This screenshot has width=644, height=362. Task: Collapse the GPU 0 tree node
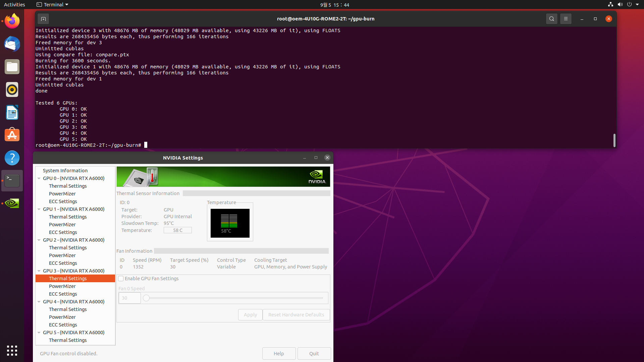coord(39,178)
